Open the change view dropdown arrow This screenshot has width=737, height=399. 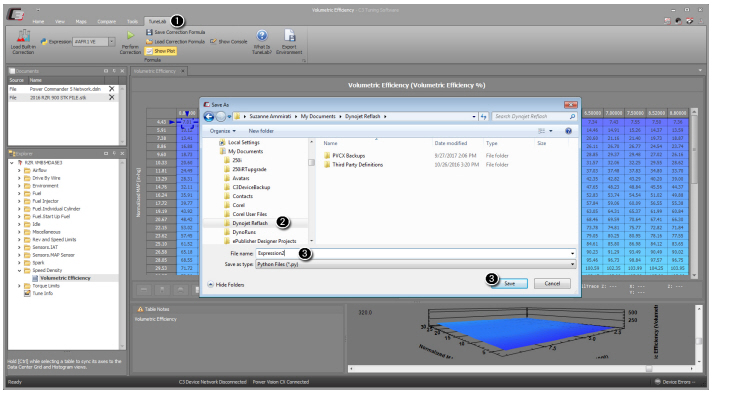point(551,131)
